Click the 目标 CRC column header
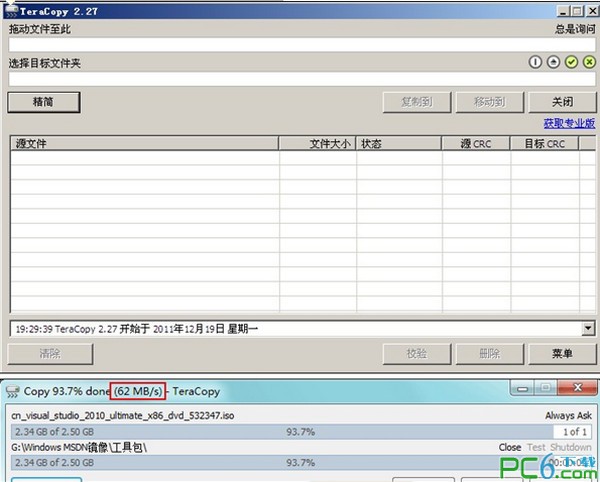The image size is (600, 482). (544, 143)
